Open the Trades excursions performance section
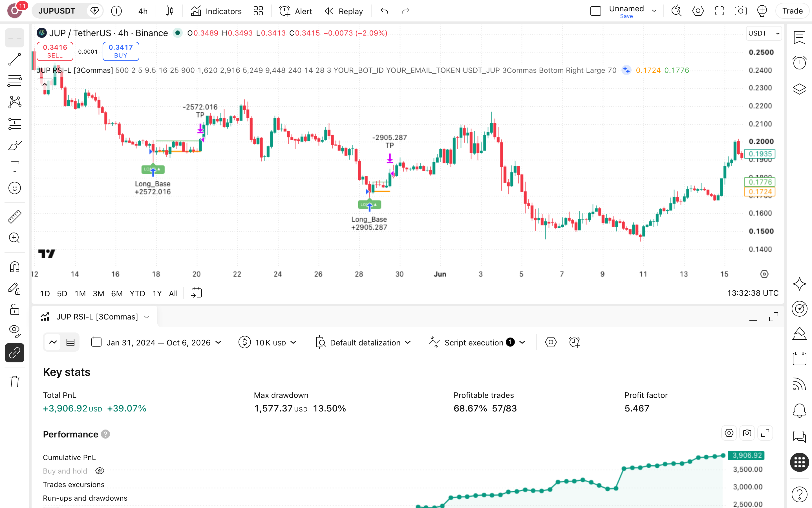Screen dimensions: 812x508 (74, 485)
